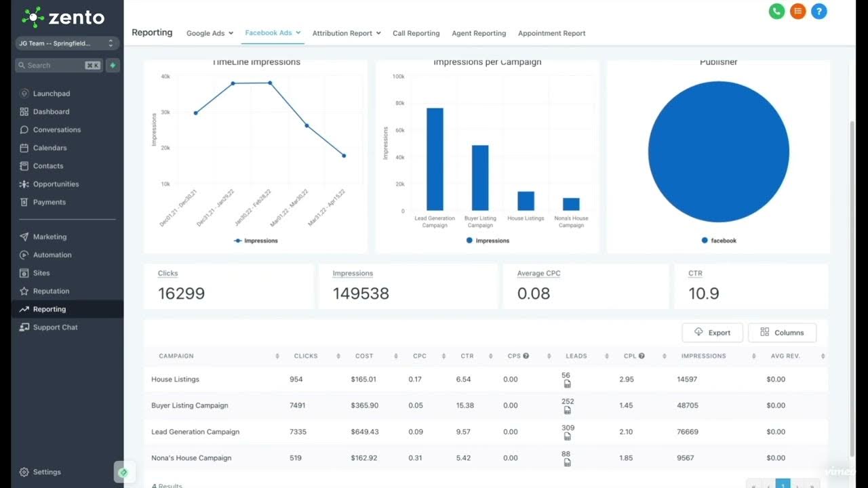Click the sidebar Search input field
The height and width of the screenshot is (488, 868).
pyautogui.click(x=58, y=65)
